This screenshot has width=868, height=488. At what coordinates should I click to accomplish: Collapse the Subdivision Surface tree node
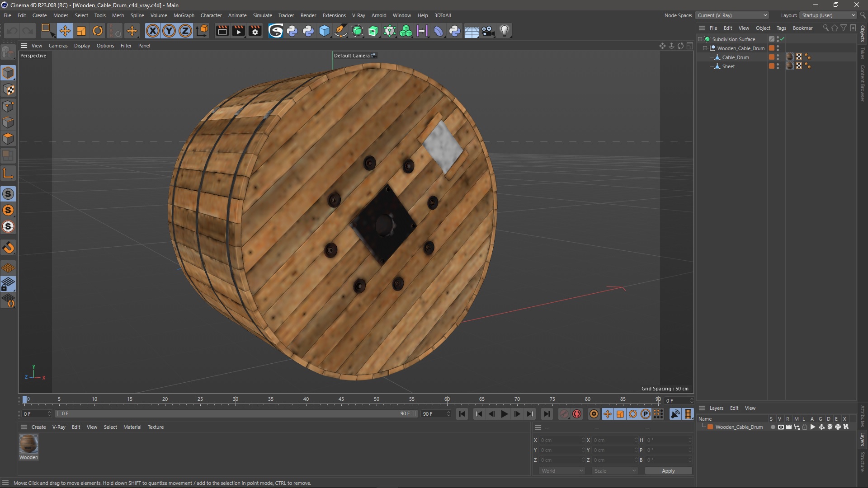point(700,39)
